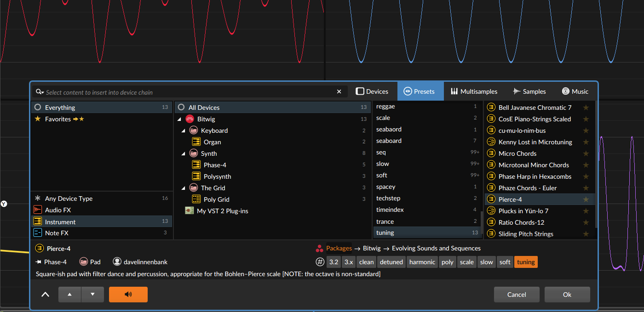Filter by Instrument device type

[102, 221]
